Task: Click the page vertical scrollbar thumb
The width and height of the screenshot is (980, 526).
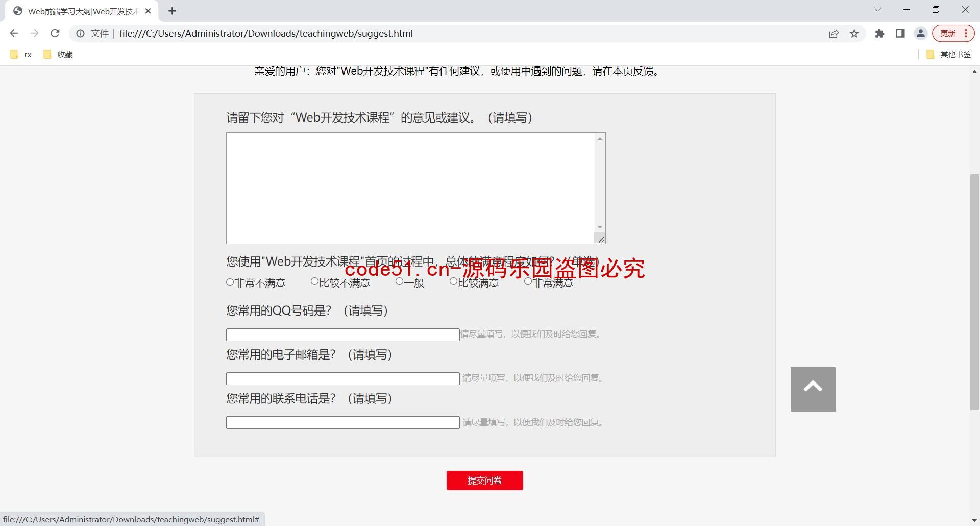Action: pyautogui.click(x=974, y=292)
